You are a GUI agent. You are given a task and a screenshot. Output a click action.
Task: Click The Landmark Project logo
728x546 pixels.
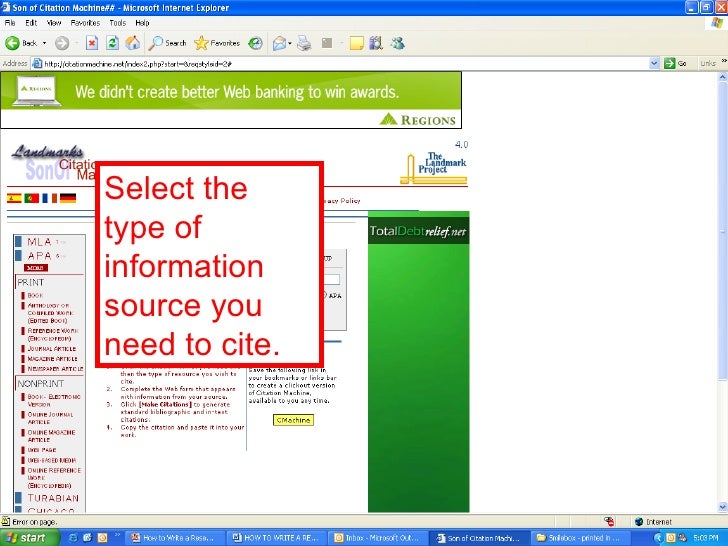[434, 168]
